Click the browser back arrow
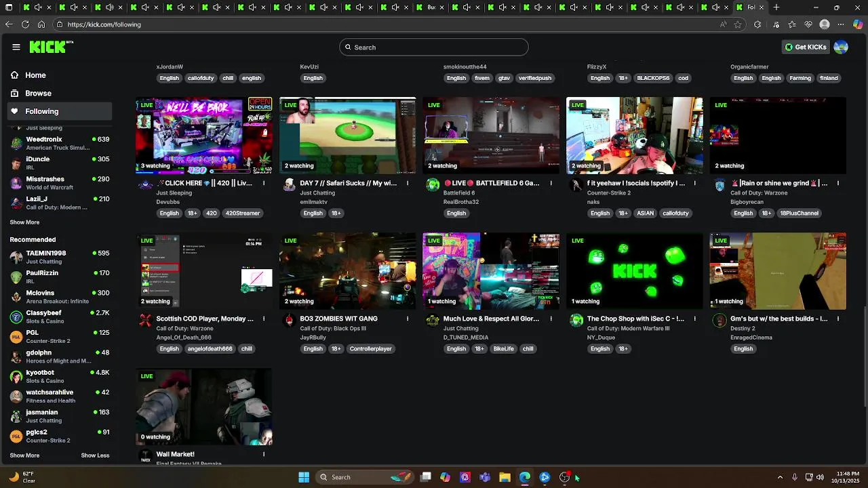The image size is (868, 488). coord(9,24)
